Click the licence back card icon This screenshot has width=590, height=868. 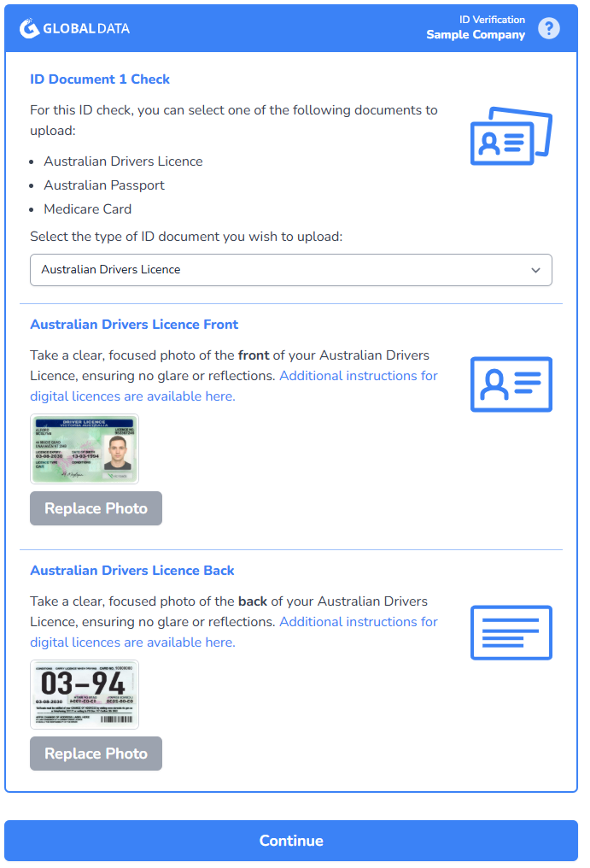[x=511, y=633]
